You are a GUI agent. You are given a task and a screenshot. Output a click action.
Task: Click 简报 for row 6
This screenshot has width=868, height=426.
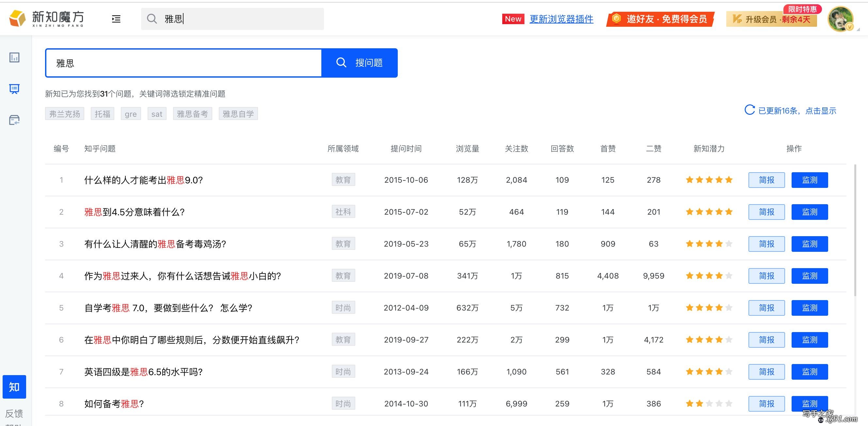[766, 340]
